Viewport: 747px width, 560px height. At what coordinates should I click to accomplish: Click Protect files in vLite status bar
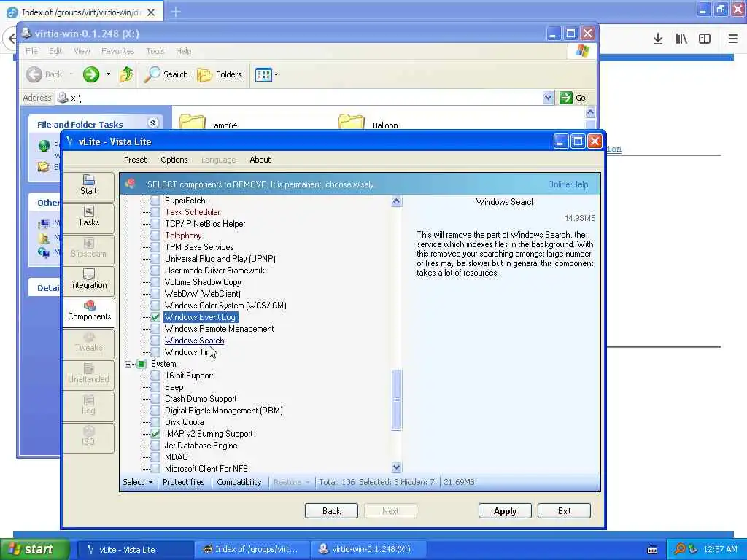(x=183, y=482)
